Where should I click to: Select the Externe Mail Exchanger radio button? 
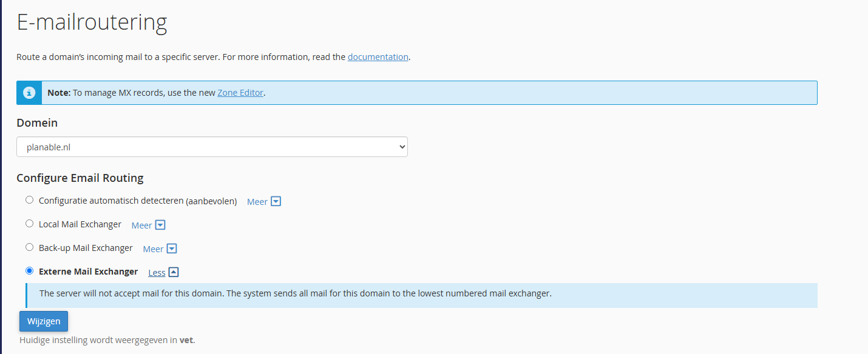click(30, 271)
